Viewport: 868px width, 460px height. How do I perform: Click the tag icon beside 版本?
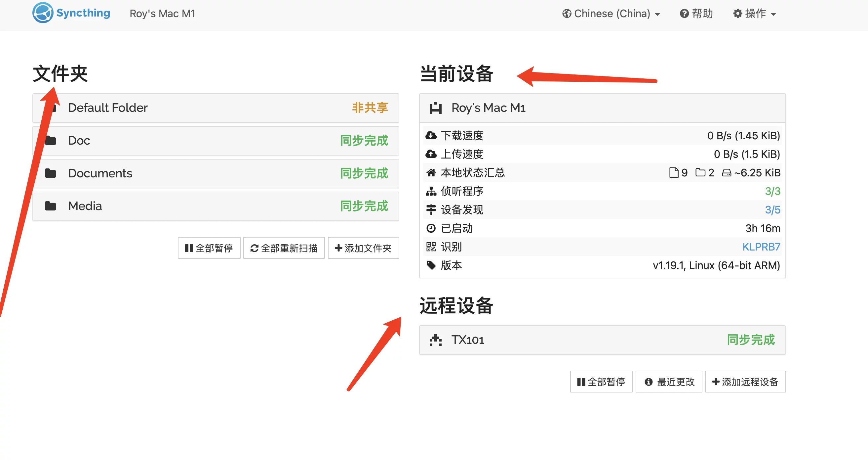pos(431,265)
